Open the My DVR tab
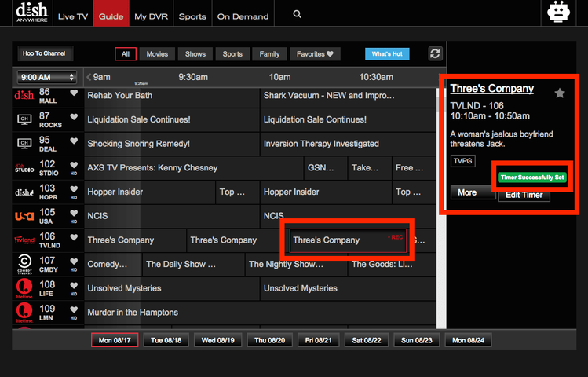 click(x=152, y=16)
